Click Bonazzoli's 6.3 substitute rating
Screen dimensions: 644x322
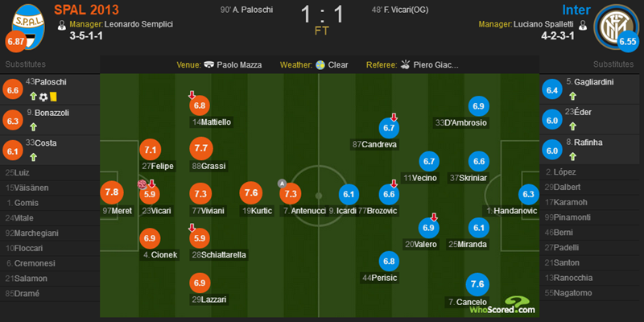click(13, 120)
